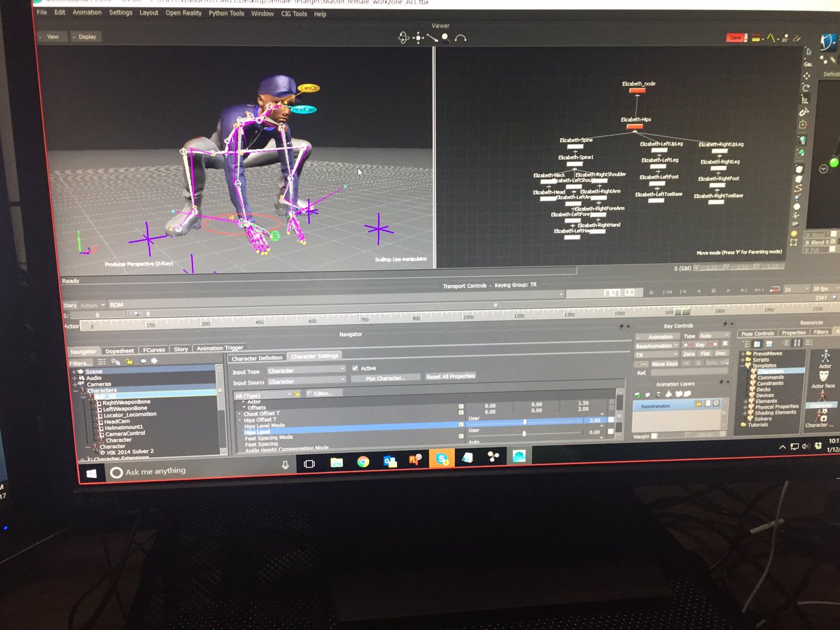The image size is (840, 630).
Task: Click the Hips Level Mode slider handle
Action: pyautogui.click(x=525, y=421)
